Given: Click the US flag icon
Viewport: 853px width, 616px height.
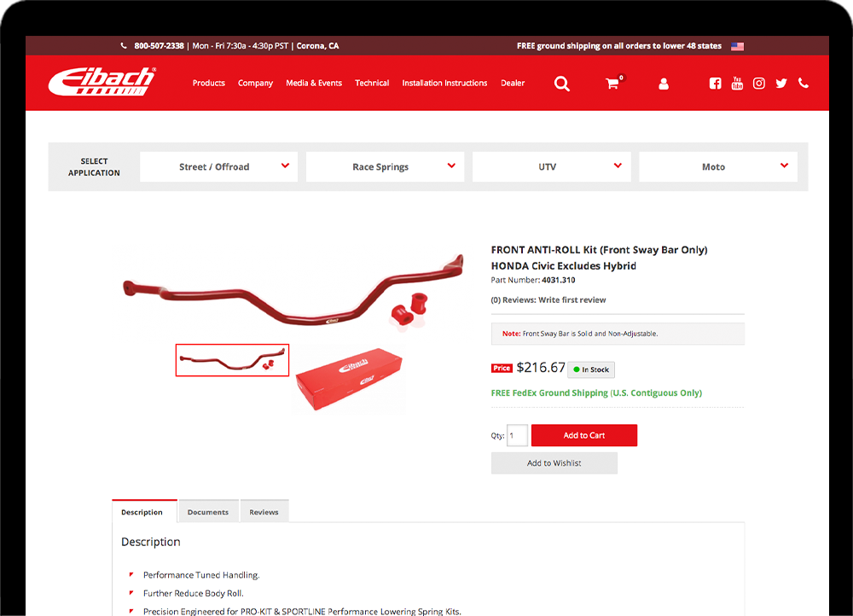Looking at the screenshot, I should coord(737,46).
